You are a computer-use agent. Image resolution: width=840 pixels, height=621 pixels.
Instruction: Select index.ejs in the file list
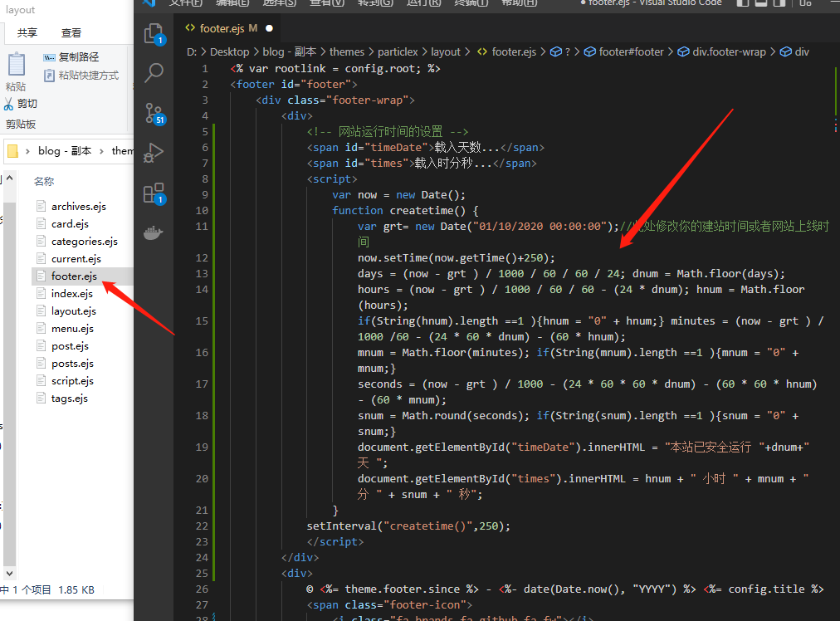[71, 294]
